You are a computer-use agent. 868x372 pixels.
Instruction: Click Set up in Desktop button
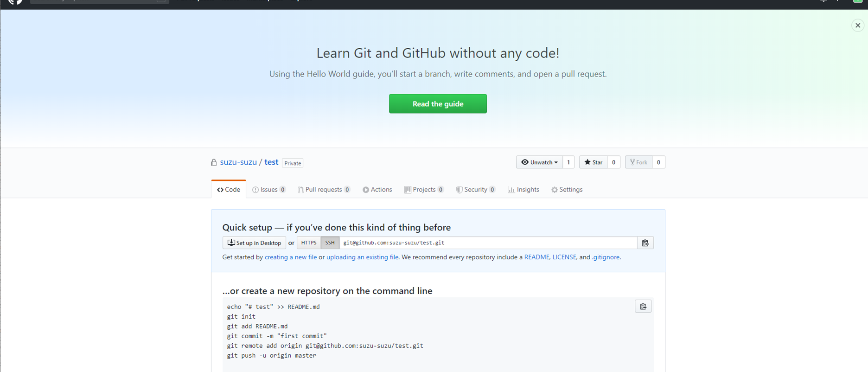[x=254, y=243]
